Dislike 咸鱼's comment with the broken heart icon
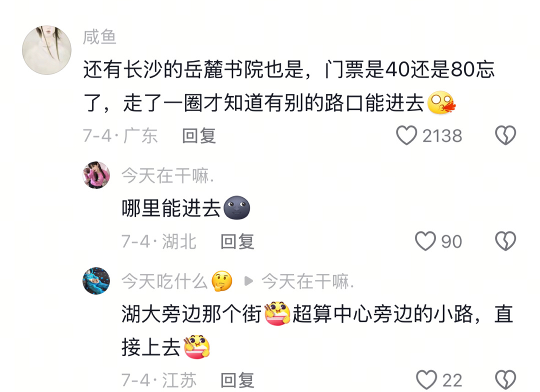This screenshot has height=392, width=540. [x=505, y=135]
